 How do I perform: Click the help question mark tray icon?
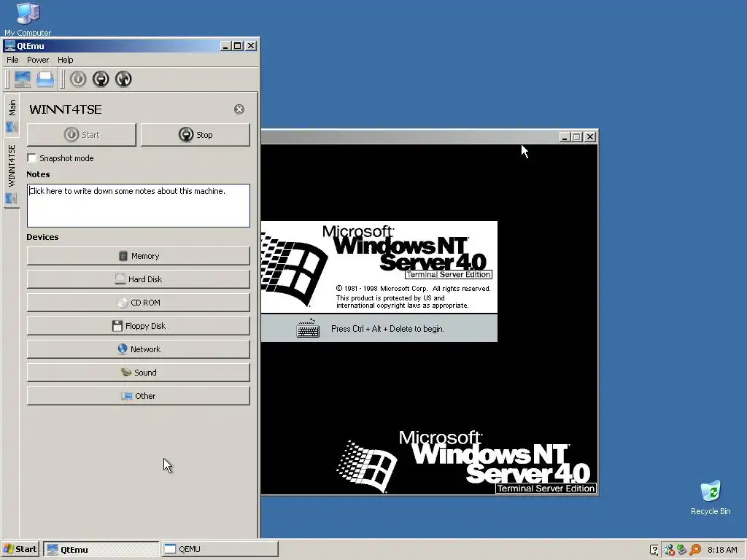[654, 550]
